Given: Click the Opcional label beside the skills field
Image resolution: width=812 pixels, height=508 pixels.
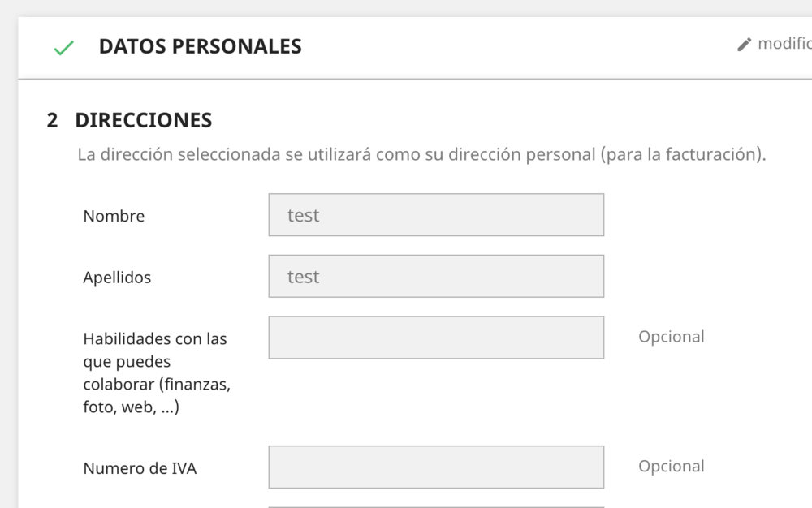Looking at the screenshot, I should coord(672,336).
